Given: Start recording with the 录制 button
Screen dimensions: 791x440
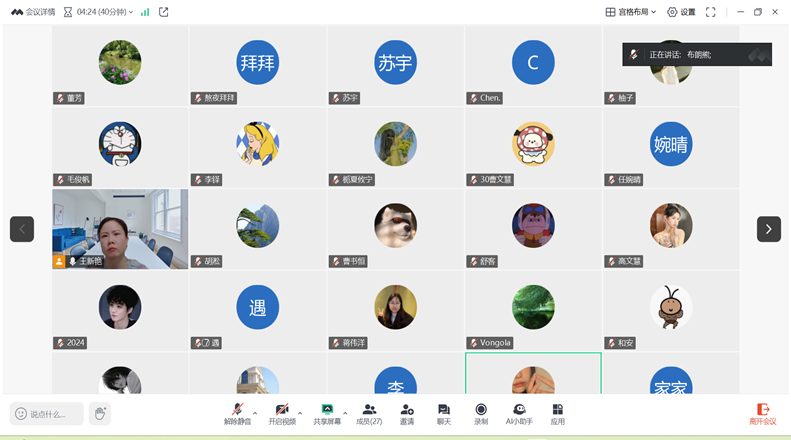Looking at the screenshot, I should (x=481, y=413).
